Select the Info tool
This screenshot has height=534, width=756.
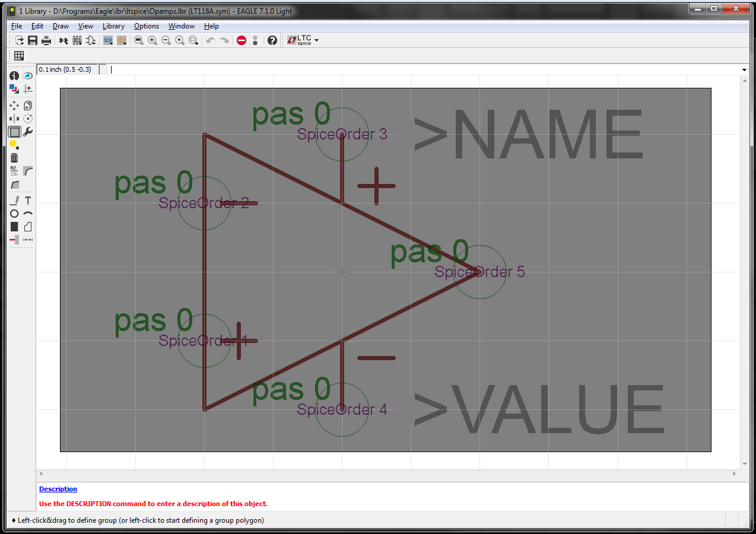[14, 76]
